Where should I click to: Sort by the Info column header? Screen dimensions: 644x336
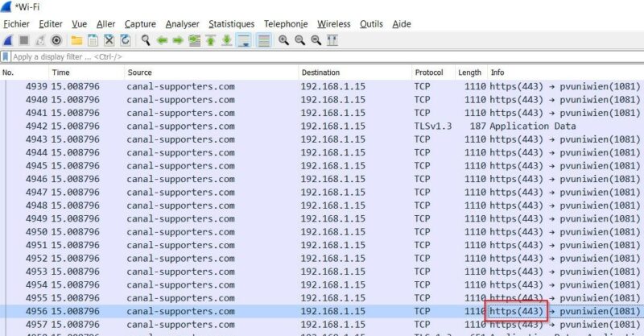point(566,73)
